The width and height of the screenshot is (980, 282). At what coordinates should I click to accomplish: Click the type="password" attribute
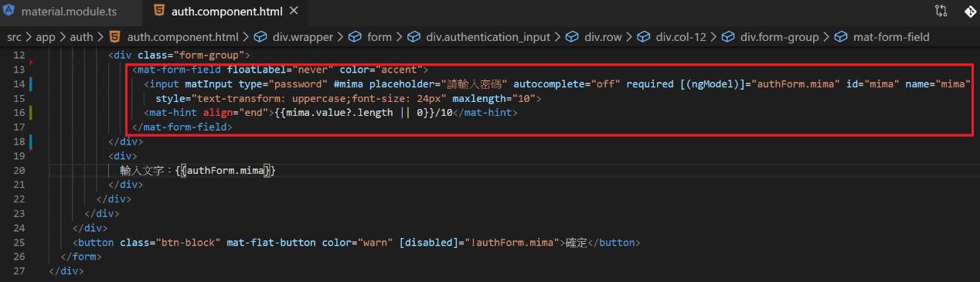click(283, 84)
